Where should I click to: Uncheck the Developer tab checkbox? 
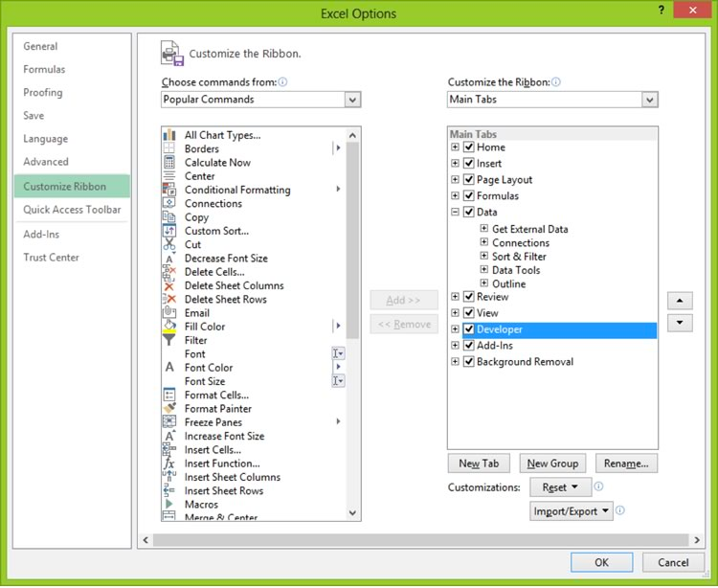pyautogui.click(x=469, y=329)
